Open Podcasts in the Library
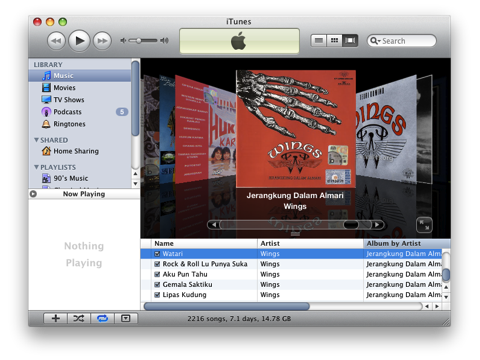Viewport: 480px width, 360px height. (80, 112)
